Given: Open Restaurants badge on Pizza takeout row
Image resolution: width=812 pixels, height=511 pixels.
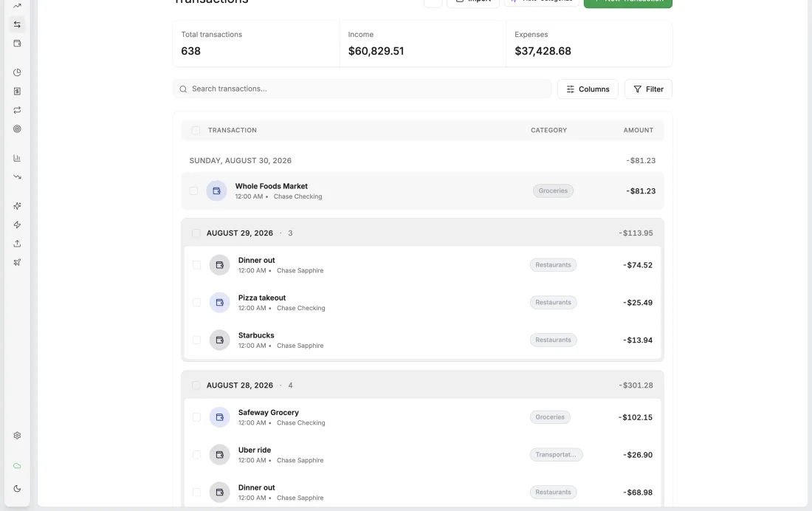Looking at the screenshot, I should tap(553, 303).
